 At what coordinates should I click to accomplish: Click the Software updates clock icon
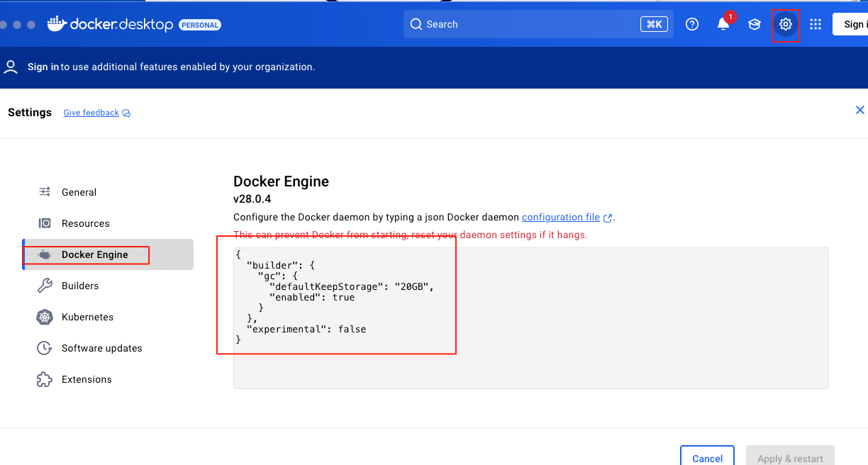[x=45, y=348]
